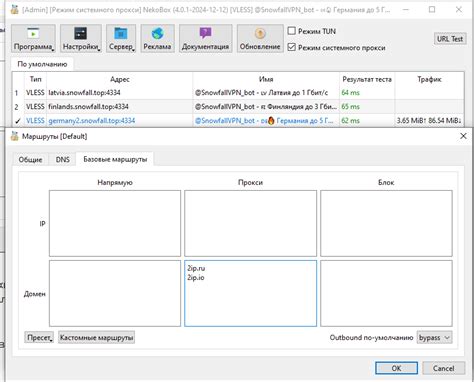Open the Пресет dropdown button
Viewport: 474px width, 382px height.
[x=39, y=337]
